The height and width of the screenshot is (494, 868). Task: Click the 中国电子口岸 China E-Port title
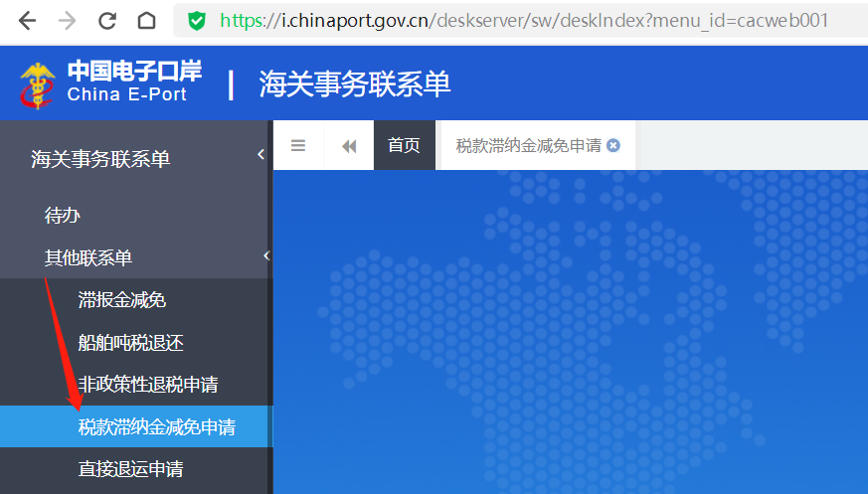134,82
